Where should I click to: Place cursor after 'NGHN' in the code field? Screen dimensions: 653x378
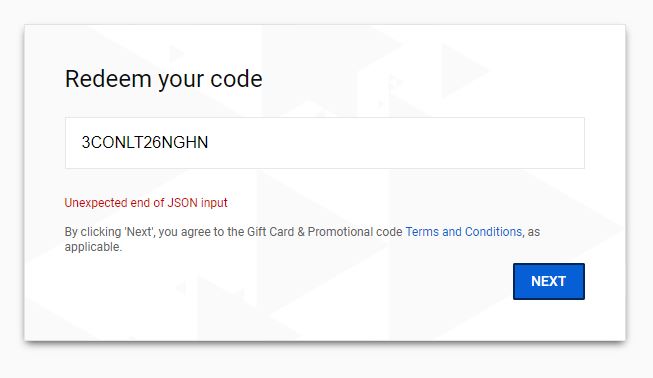point(209,143)
